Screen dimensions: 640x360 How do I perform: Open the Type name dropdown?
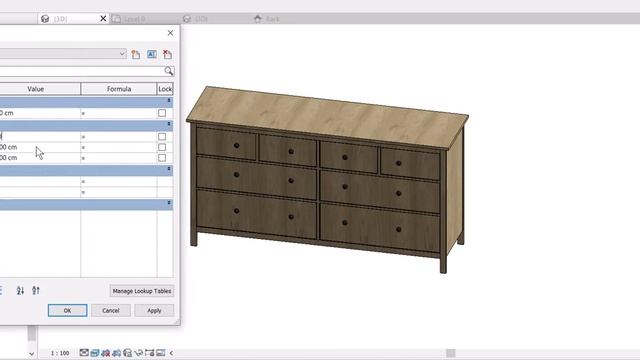click(x=122, y=54)
